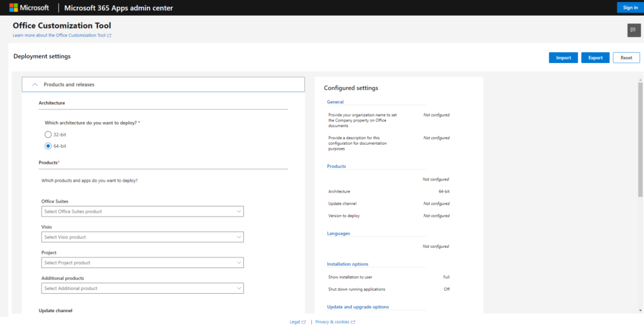Click Not configured beside Update channel

coord(436,203)
